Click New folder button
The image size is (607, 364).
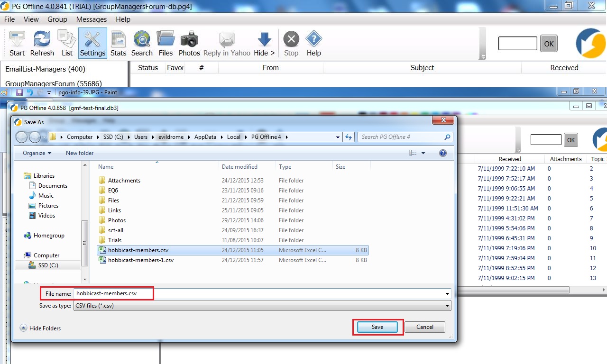(x=80, y=153)
